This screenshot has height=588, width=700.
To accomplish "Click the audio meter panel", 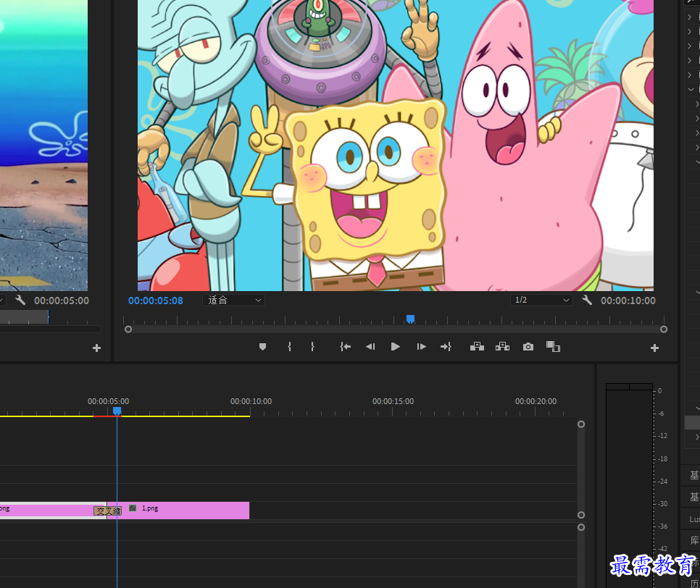I will [630, 485].
